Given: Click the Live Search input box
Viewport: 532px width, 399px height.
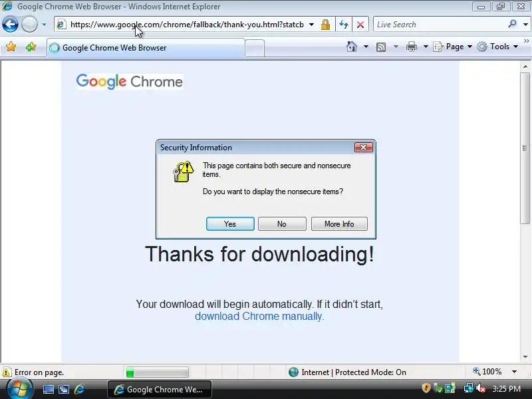Looking at the screenshot, I should pos(441,25).
